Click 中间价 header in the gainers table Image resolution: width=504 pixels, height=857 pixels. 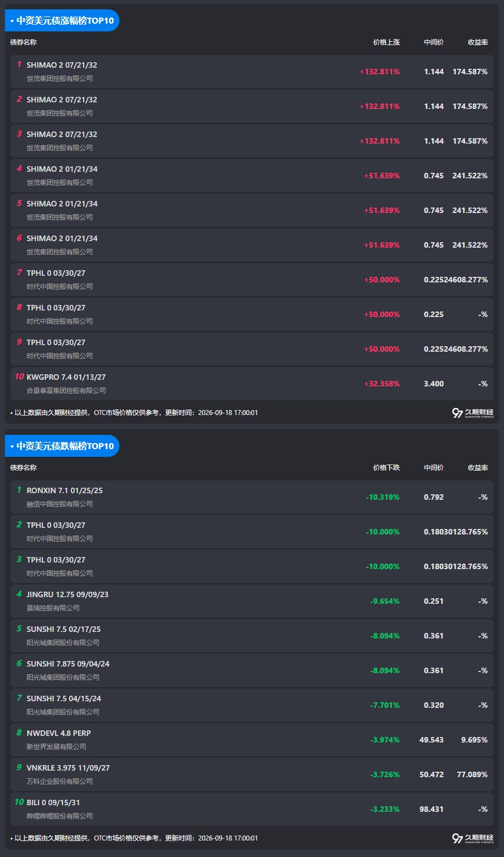coord(434,42)
